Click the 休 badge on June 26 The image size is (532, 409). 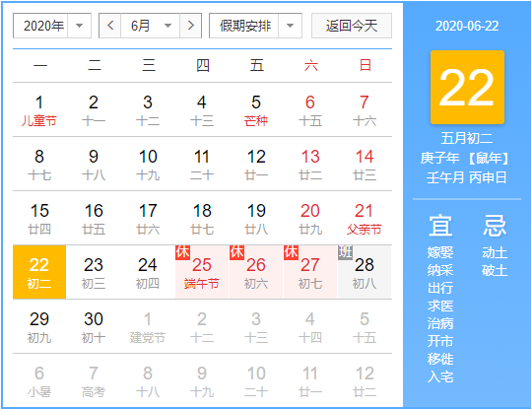(236, 252)
